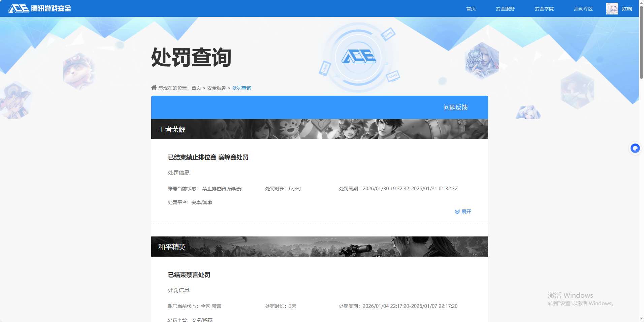Click 安全服务 in the breadcrumb trail
The width and height of the screenshot is (644, 322).
[x=216, y=88]
